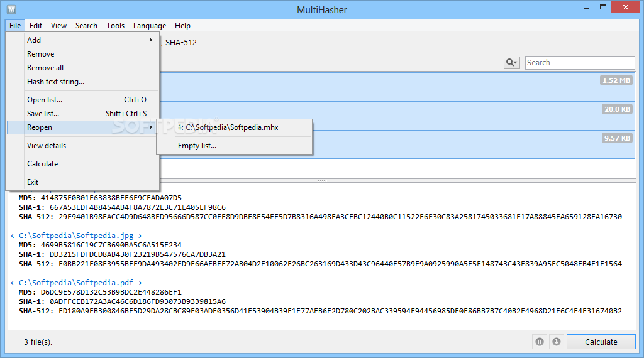644x358 pixels.
Task: Open the View menu
Action: [58, 25]
